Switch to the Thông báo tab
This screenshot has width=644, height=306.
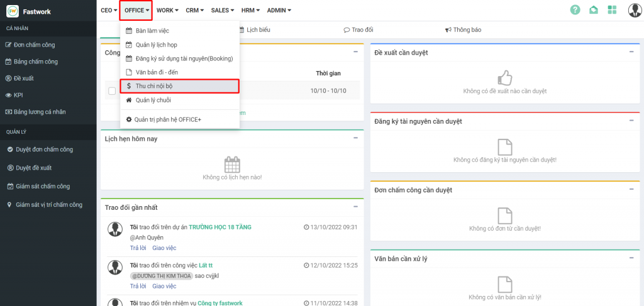[x=464, y=30]
